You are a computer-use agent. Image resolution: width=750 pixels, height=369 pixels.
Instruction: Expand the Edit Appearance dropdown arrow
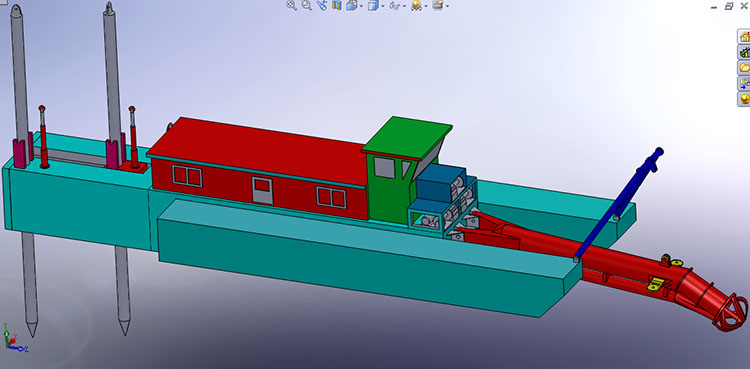(x=426, y=6)
